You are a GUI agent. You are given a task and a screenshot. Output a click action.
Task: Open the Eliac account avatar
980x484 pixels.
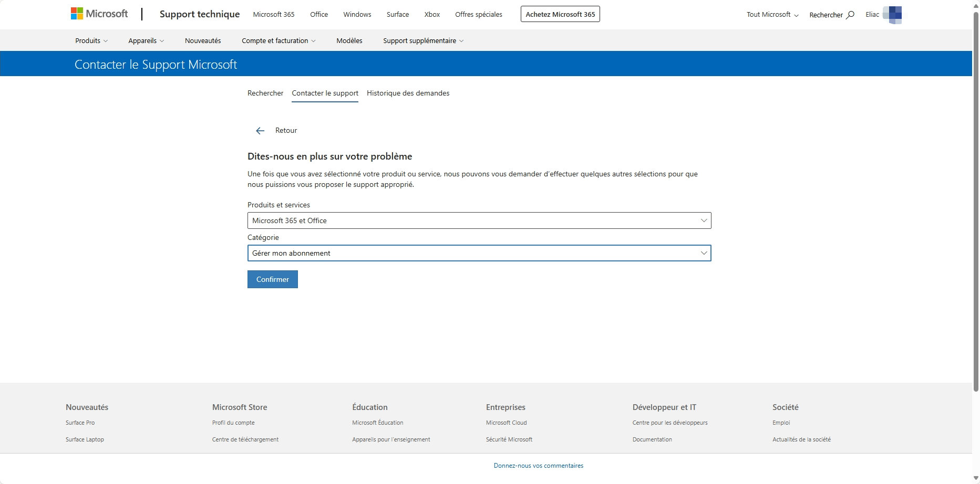[892, 15]
